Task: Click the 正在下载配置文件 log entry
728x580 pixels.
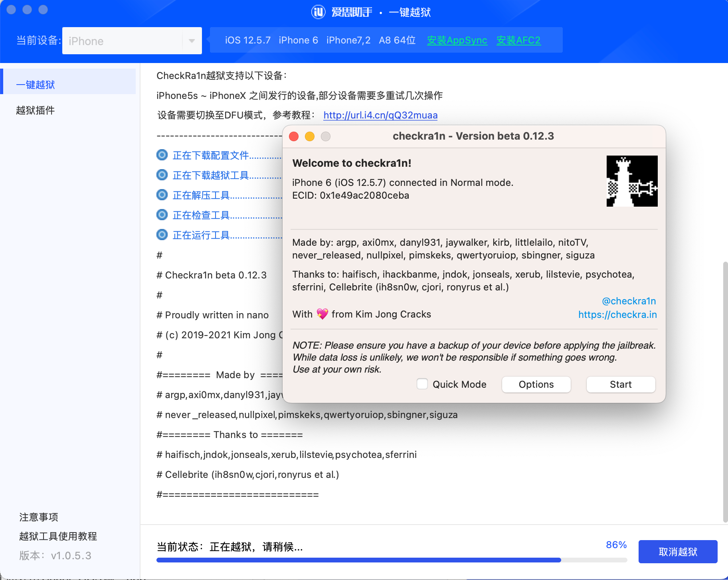Action: (226, 155)
